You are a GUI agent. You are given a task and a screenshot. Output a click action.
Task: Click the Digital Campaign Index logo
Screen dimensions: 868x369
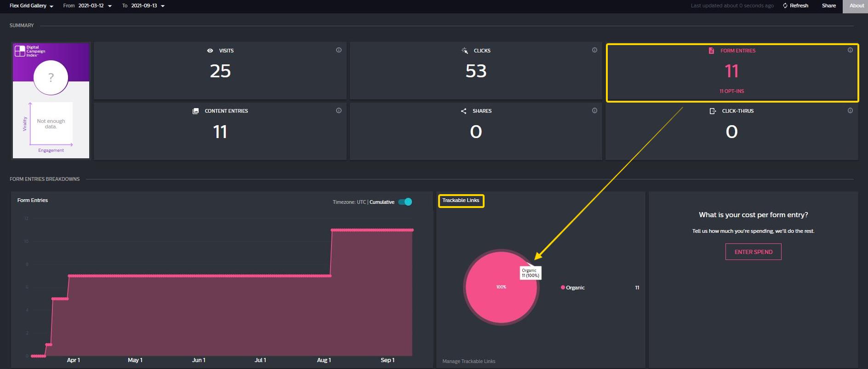[30, 51]
